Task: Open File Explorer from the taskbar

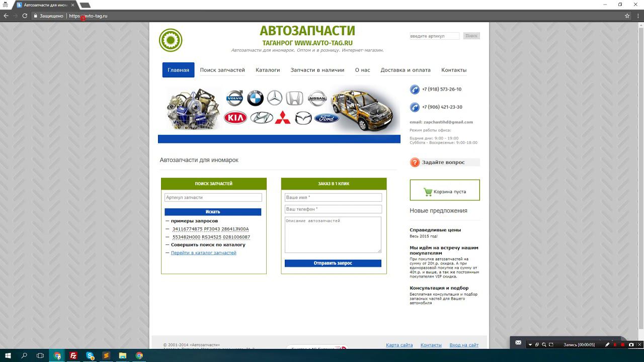Action: point(123,355)
